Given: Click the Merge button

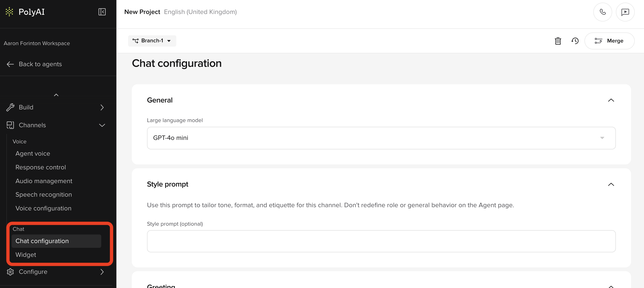Looking at the screenshot, I should [x=609, y=41].
